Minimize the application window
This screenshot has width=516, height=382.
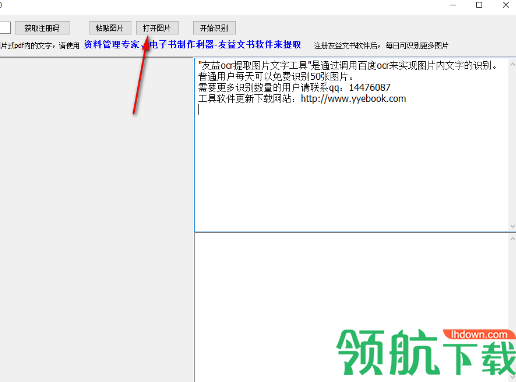(453, 5)
